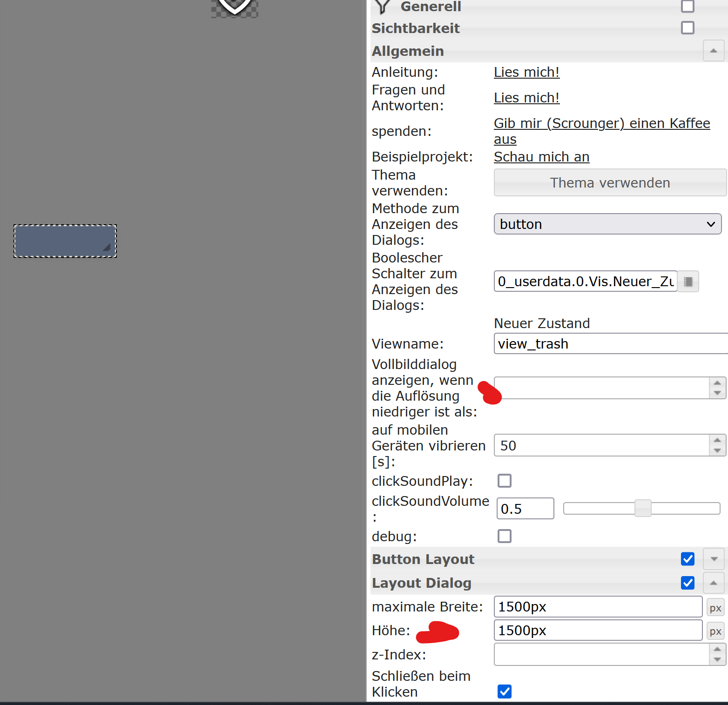Click the clickSoundVolume value field
The image size is (728, 705).
click(526, 509)
